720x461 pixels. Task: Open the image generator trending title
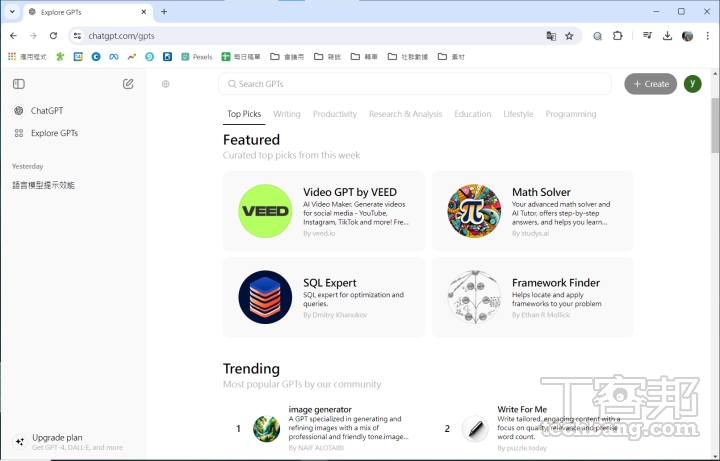pos(320,409)
